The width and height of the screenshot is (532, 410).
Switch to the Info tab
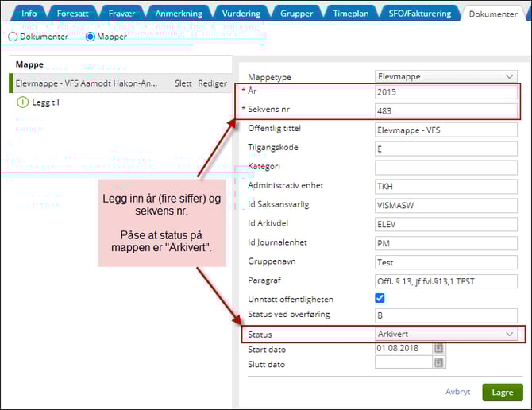click(x=29, y=14)
